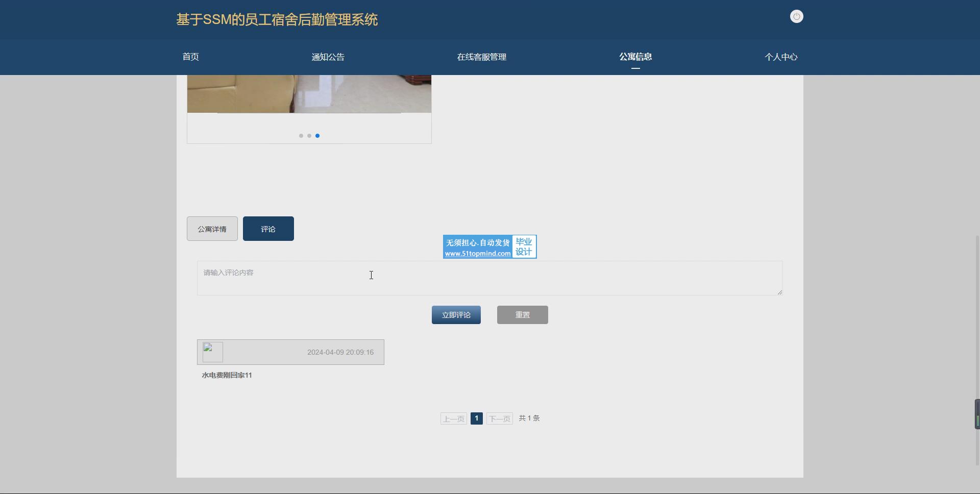Select page 1 in the pagination
The width and height of the screenshot is (980, 494).
(x=477, y=418)
